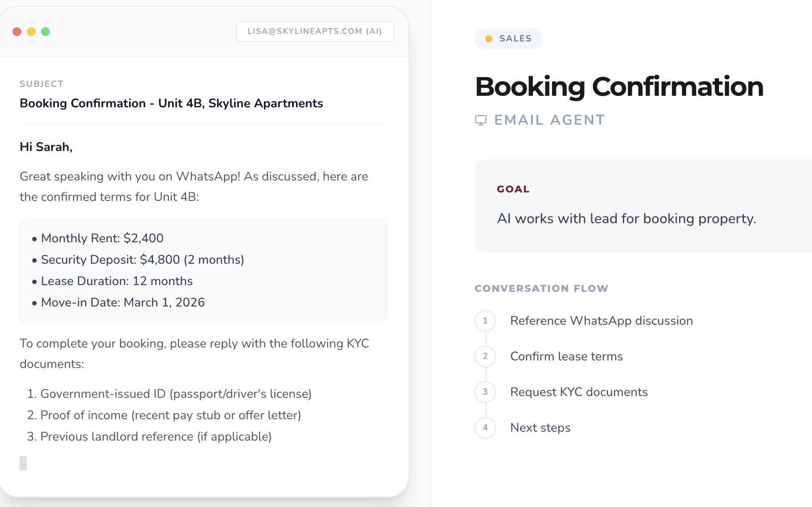Image resolution: width=812 pixels, height=507 pixels.
Task: Select step 1 circle in conversation flow
Action: pos(485,321)
